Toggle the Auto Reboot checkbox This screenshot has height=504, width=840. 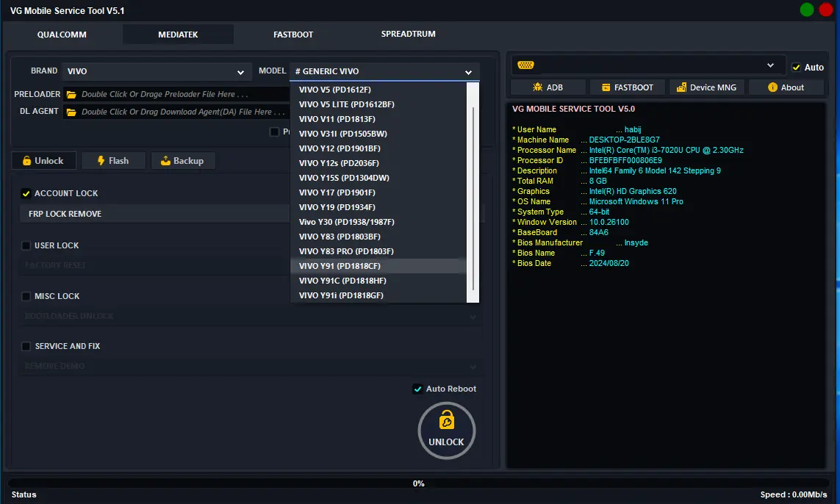(418, 389)
